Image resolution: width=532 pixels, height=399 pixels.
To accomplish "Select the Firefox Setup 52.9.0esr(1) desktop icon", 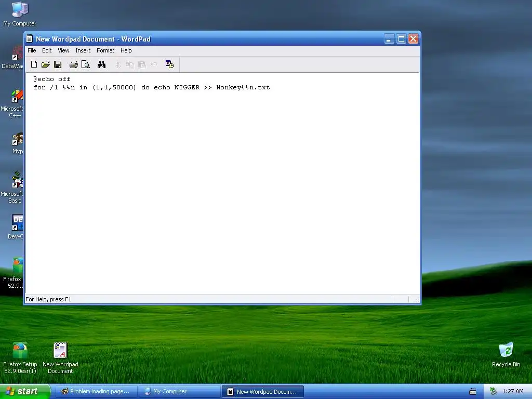I will [20, 358].
